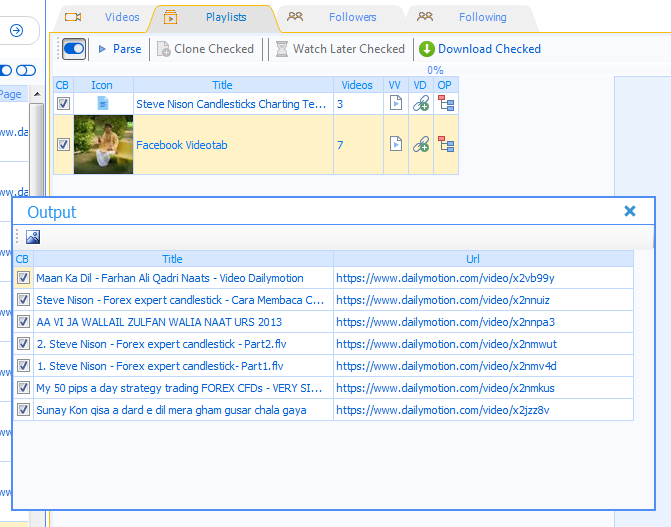The image size is (671, 527).
Task: Open the Following tab
Action: (471, 18)
